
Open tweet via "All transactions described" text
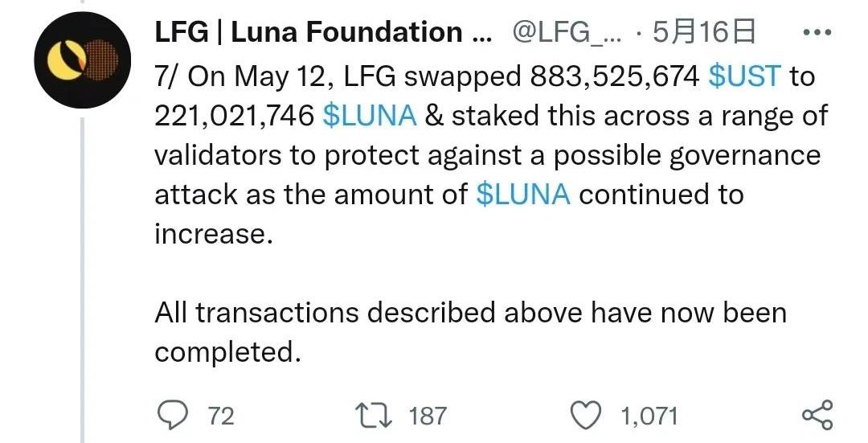[338, 312]
